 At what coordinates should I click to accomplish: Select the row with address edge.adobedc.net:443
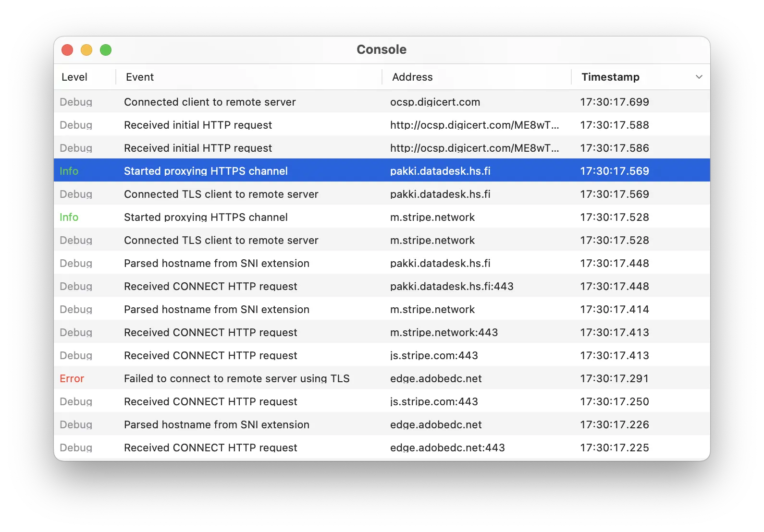pos(447,447)
